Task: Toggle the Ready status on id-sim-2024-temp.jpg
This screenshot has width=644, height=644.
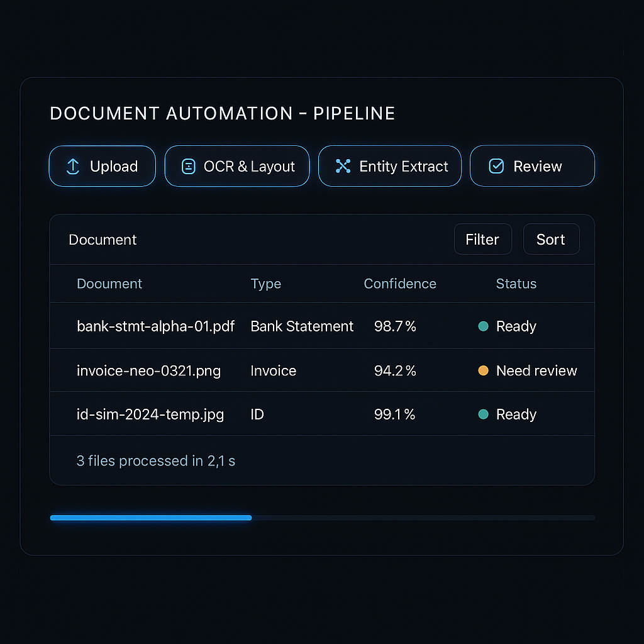Action: coord(507,414)
